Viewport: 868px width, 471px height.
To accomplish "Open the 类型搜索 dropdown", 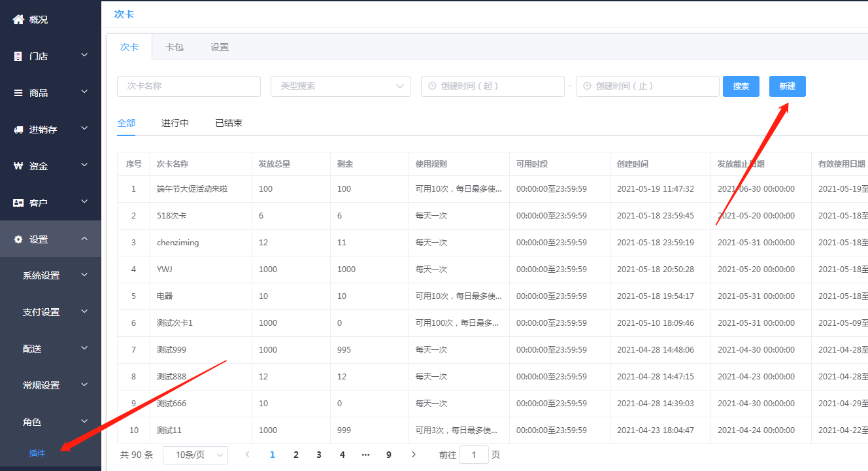I will 341,86.
